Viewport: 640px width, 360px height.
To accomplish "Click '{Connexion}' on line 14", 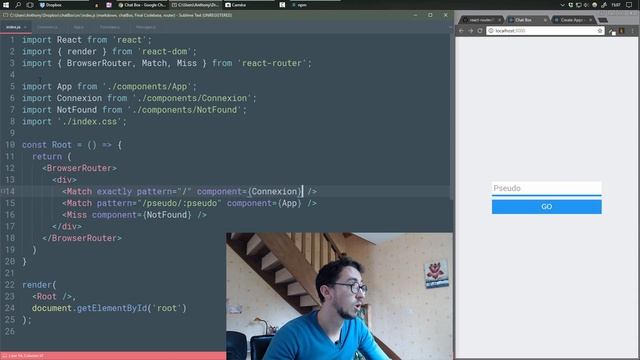I will (275, 191).
